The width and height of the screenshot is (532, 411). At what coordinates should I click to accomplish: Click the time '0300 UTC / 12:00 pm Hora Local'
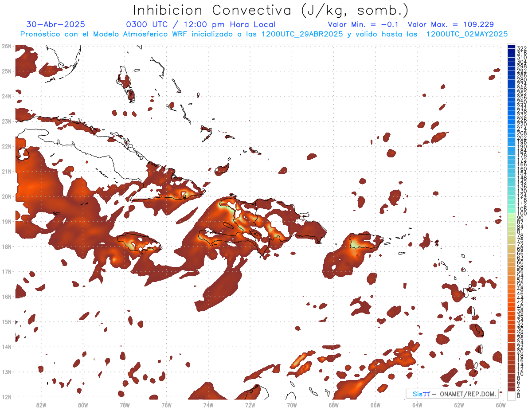coord(200,24)
